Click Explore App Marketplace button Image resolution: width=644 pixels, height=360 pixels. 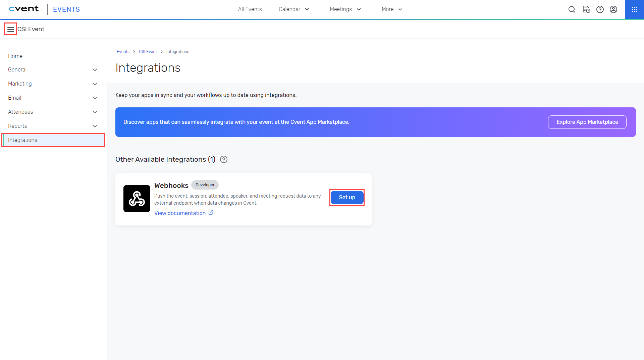(x=587, y=122)
